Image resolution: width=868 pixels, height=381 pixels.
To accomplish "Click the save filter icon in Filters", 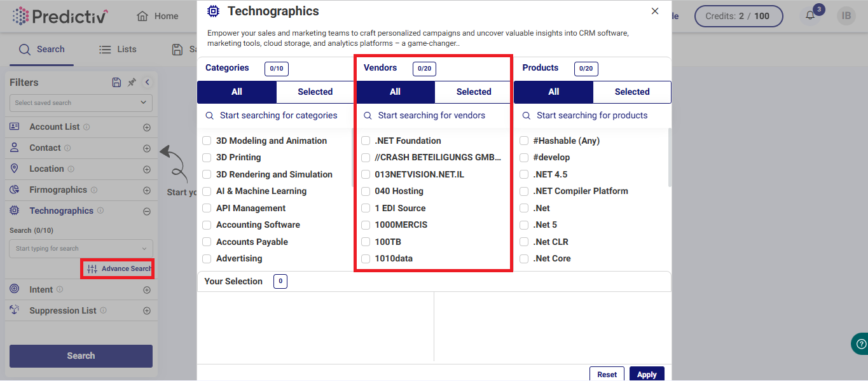I will tap(116, 82).
